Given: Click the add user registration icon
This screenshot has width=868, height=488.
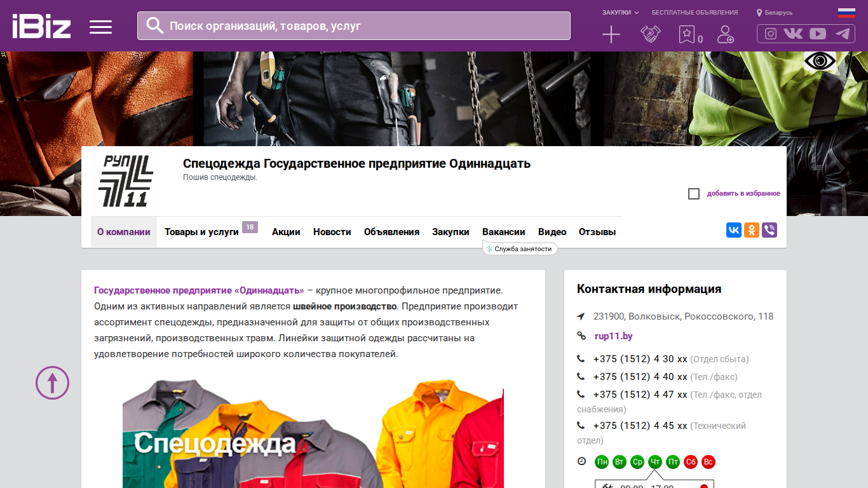Looking at the screenshot, I should pyautogui.click(x=725, y=34).
